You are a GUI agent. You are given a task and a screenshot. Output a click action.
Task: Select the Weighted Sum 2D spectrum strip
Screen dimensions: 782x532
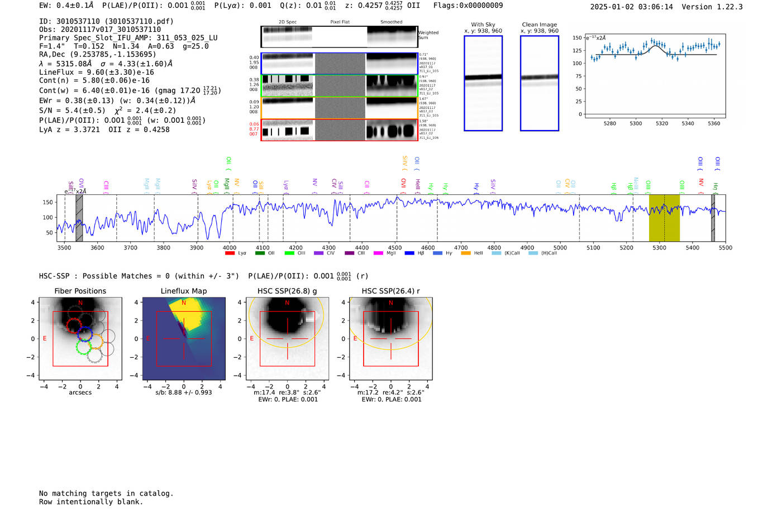coord(339,37)
